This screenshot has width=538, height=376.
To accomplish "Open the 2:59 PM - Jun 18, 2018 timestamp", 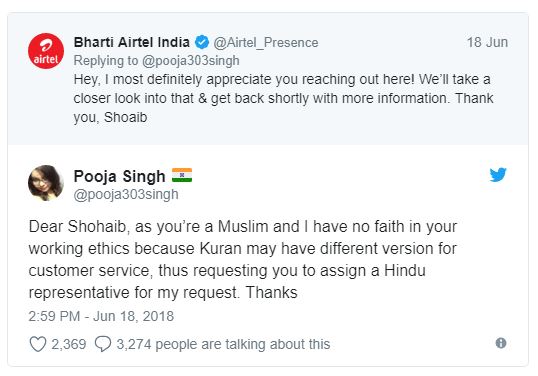I will [x=101, y=316].
